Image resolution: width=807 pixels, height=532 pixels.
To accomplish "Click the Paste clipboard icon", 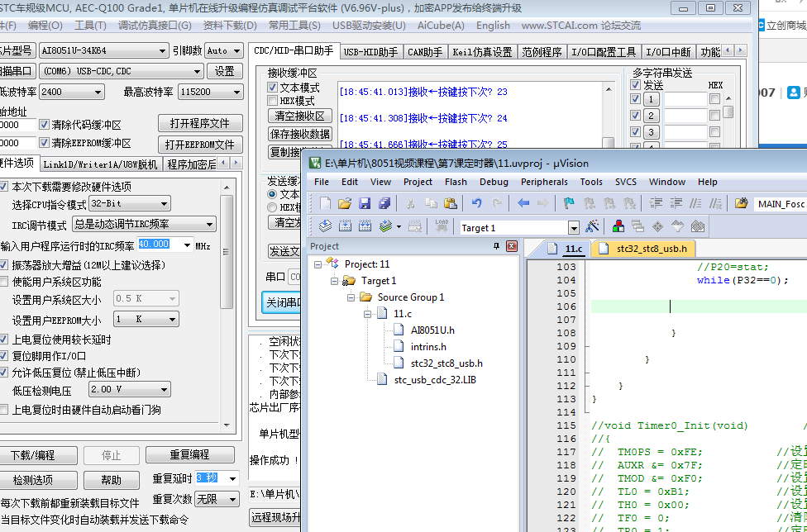I will (451, 203).
